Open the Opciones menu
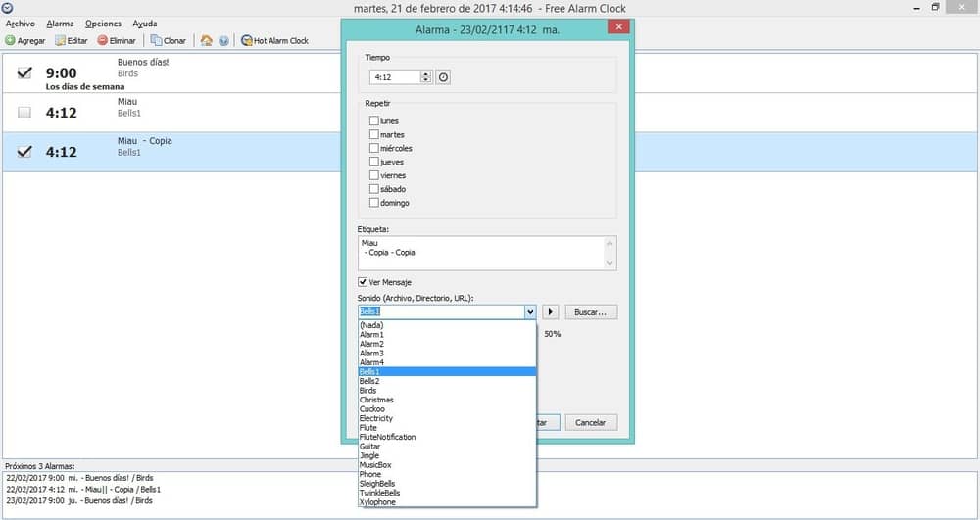The width and height of the screenshot is (980, 520). click(x=103, y=24)
